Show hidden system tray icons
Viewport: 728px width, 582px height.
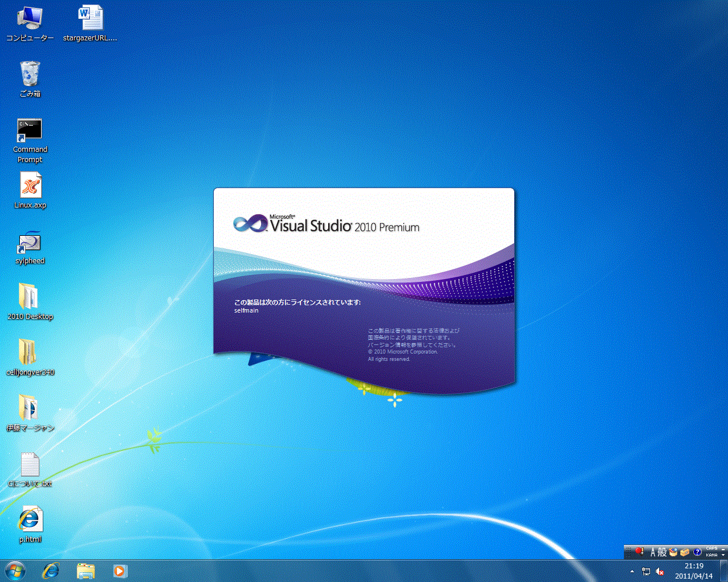pos(632,571)
